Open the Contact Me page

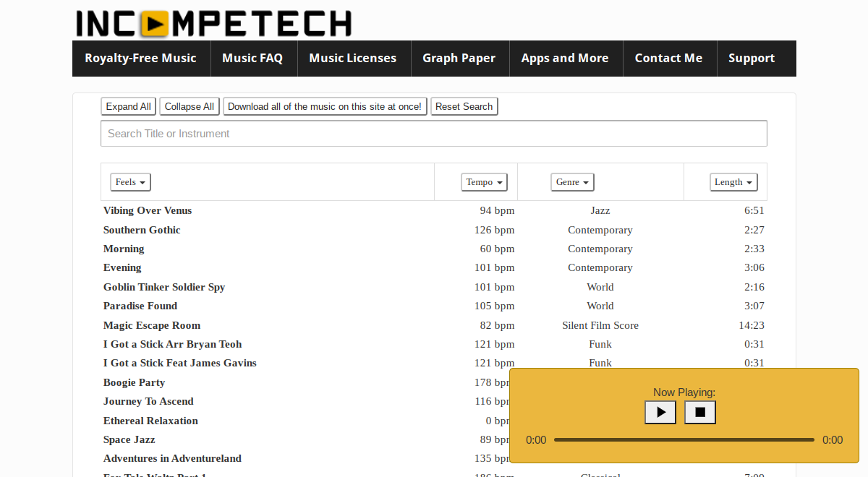[x=668, y=59]
